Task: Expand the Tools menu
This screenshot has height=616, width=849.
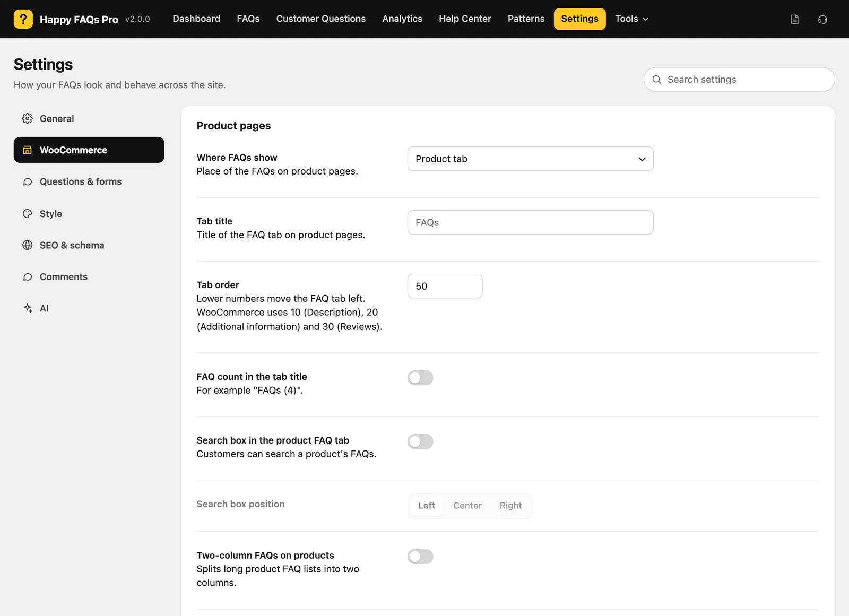Action: click(x=632, y=19)
